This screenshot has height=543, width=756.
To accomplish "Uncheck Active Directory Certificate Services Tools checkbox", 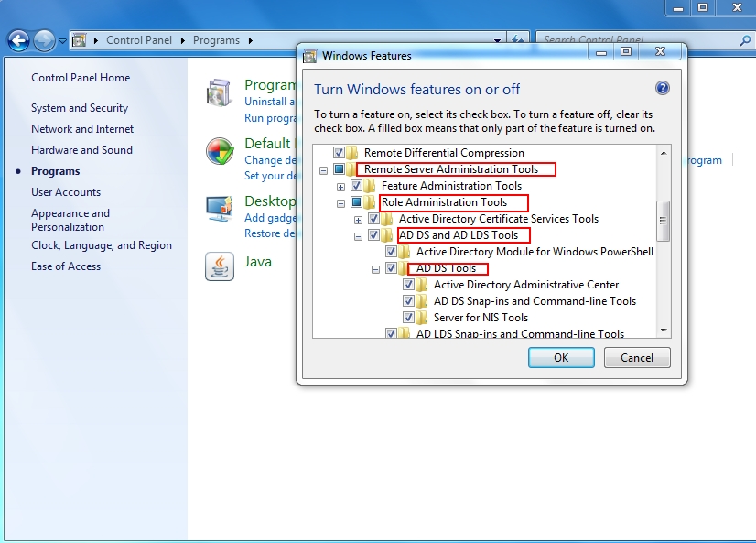I will coord(373,219).
